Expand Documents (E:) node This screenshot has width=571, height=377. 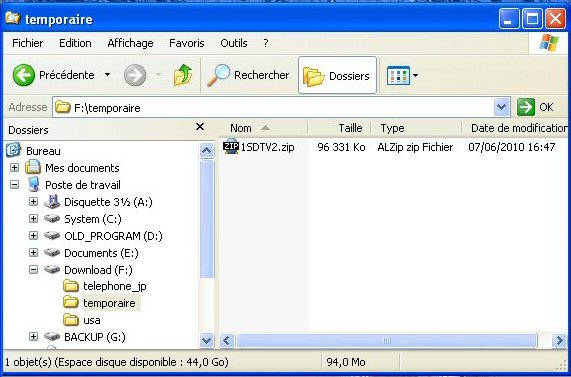coord(33,252)
